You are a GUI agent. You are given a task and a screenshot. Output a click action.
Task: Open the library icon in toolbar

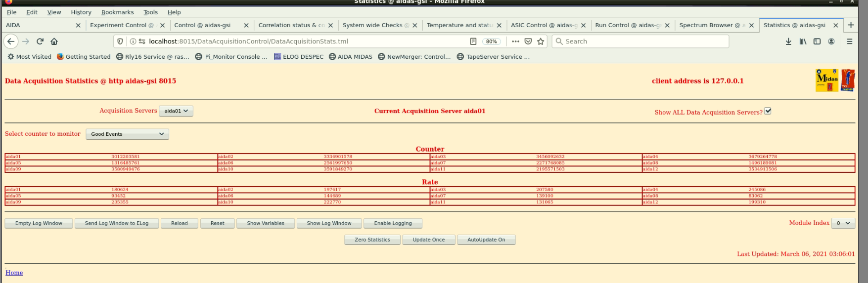803,41
